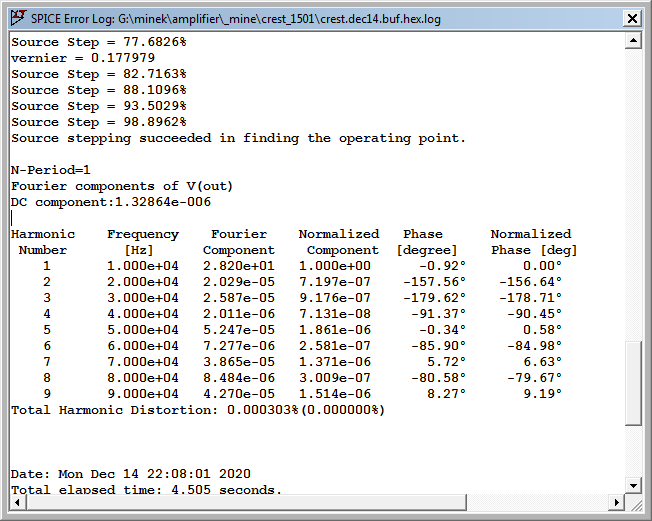
Task: Click frequency value 2.000e+04
Action: (143, 282)
